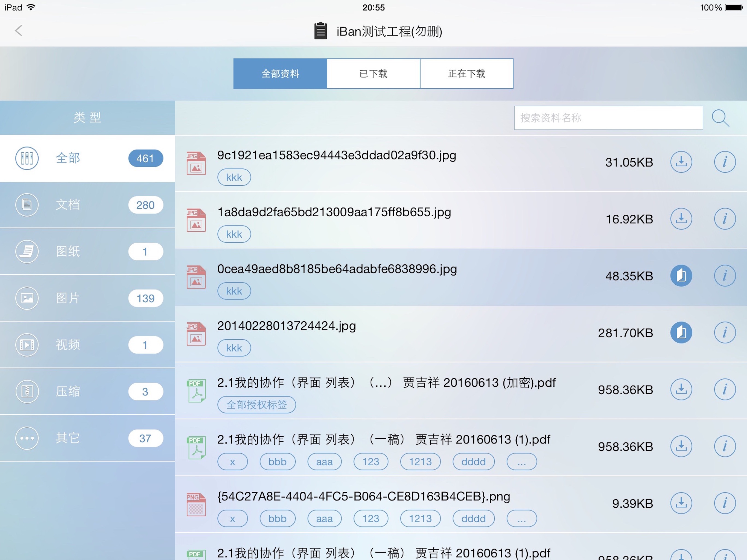
Task: Tap the 281.70KB file size
Action: 625,333
